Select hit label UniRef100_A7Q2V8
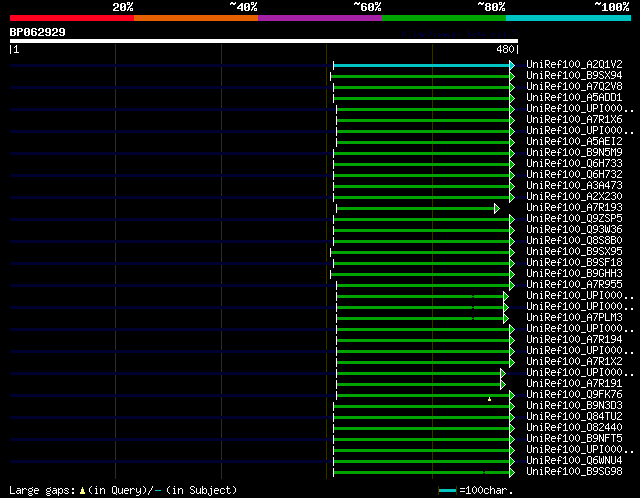The image size is (640, 498). pyautogui.click(x=574, y=87)
